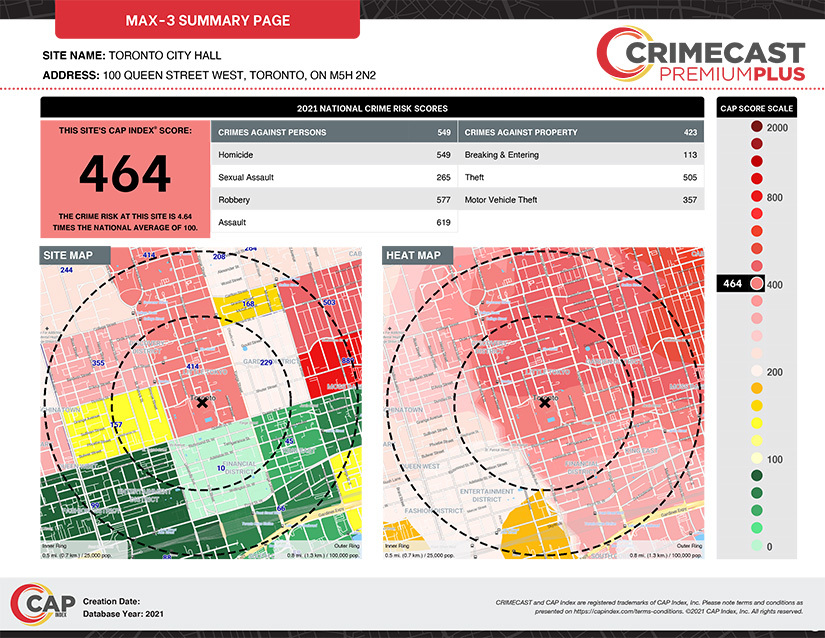This screenshot has height=638, width=825.
Task: Click the Crimes Against Persons column header
Action: pos(333,132)
